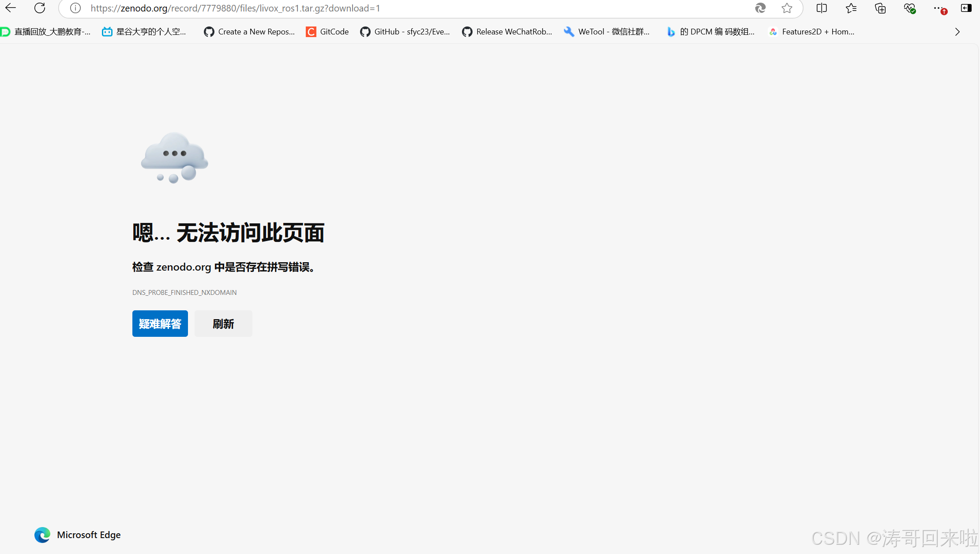Open Copilot rewrite icon in address bar
980x554 pixels.
coord(760,8)
